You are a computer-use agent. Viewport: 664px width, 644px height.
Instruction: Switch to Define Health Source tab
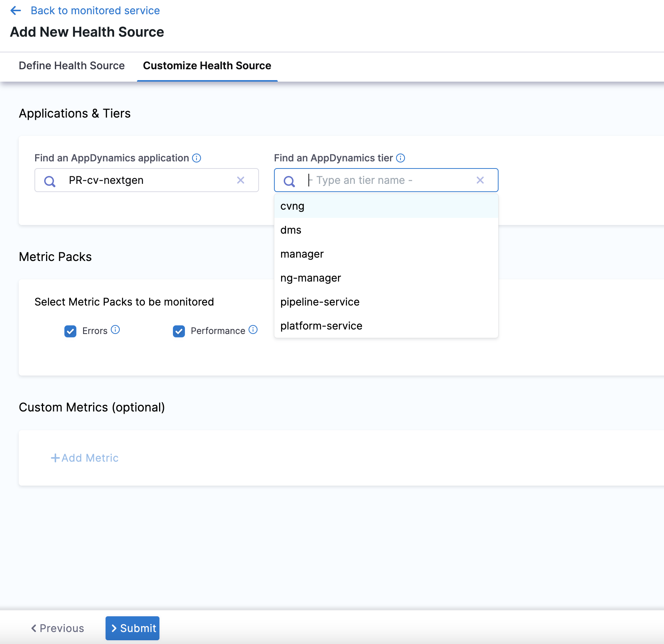[71, 66]
